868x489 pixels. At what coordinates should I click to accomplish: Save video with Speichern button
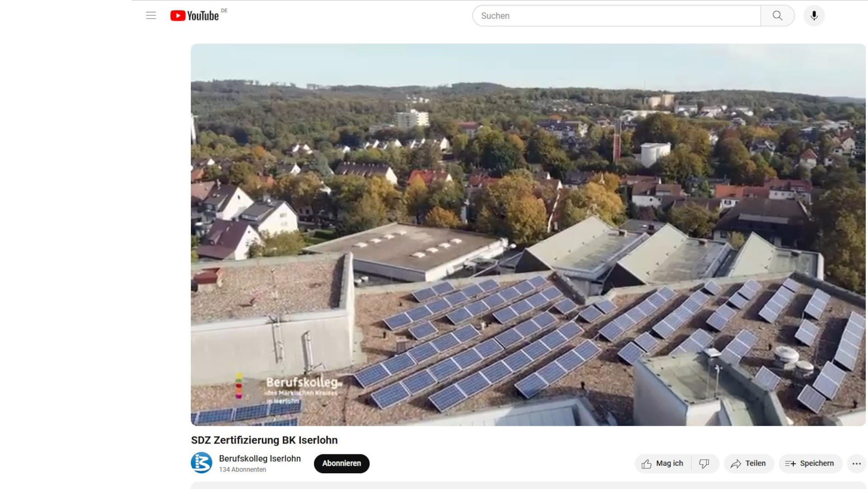click(x=810, y=464)
